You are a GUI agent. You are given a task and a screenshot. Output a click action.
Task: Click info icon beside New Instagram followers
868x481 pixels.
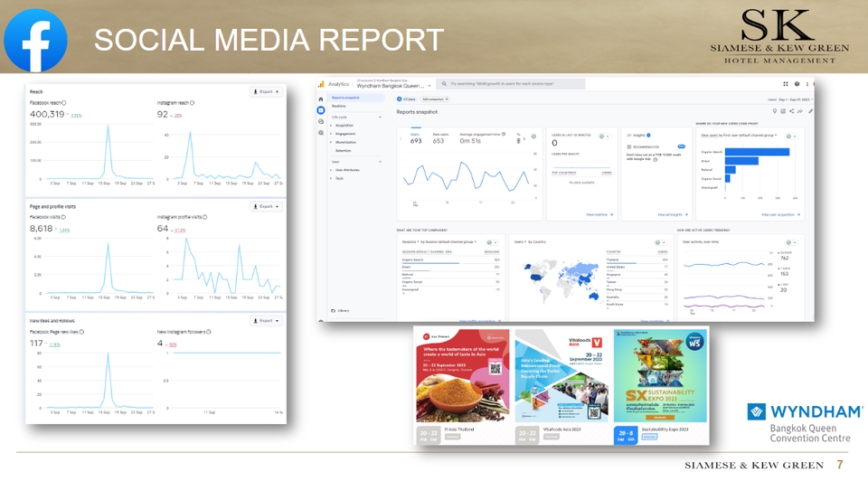pyautogui.click(x=209, y=332)
